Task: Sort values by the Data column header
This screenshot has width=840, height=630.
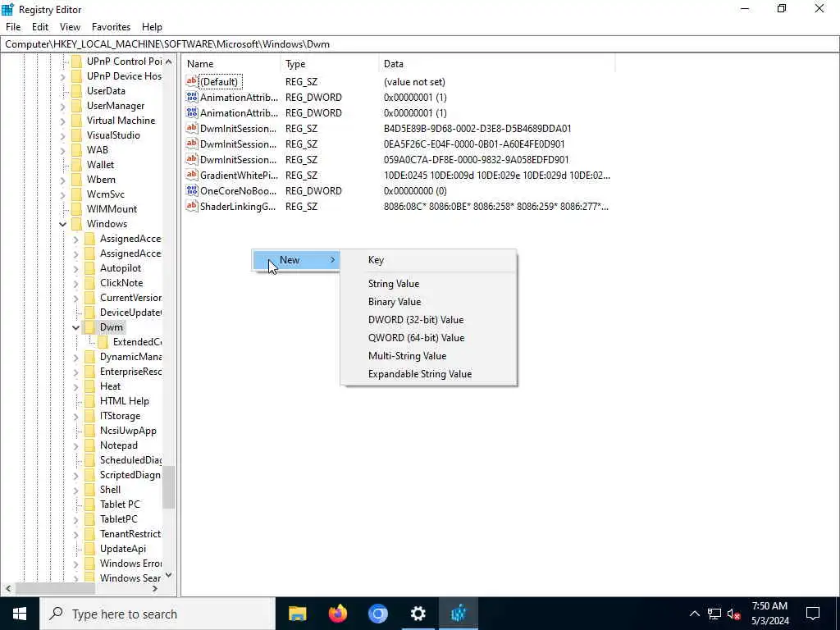Action: (496, 64)
